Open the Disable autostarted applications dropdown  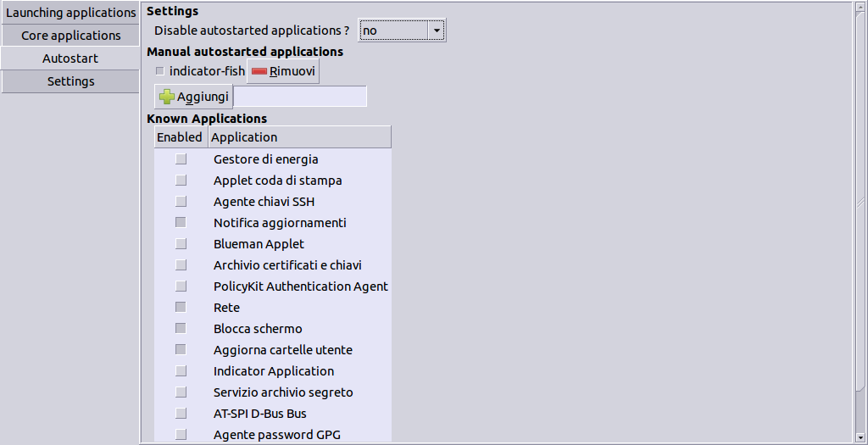coord(402,31)
